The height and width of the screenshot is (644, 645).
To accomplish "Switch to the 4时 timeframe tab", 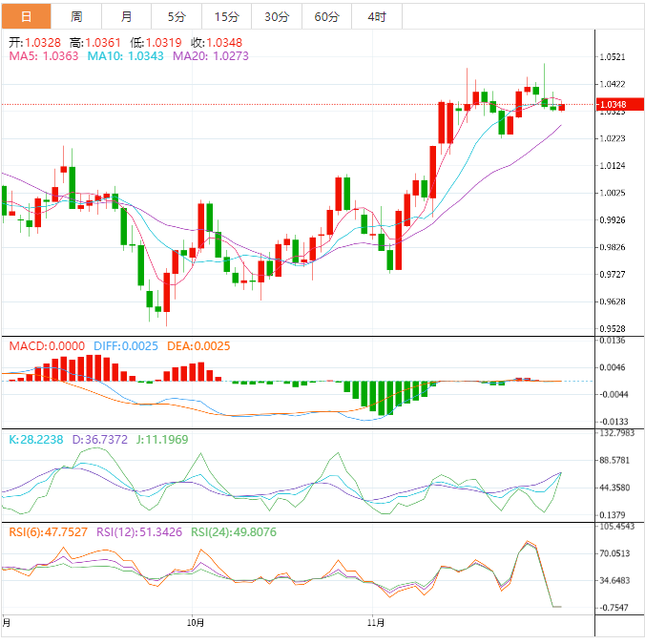I will click(377, 17).
